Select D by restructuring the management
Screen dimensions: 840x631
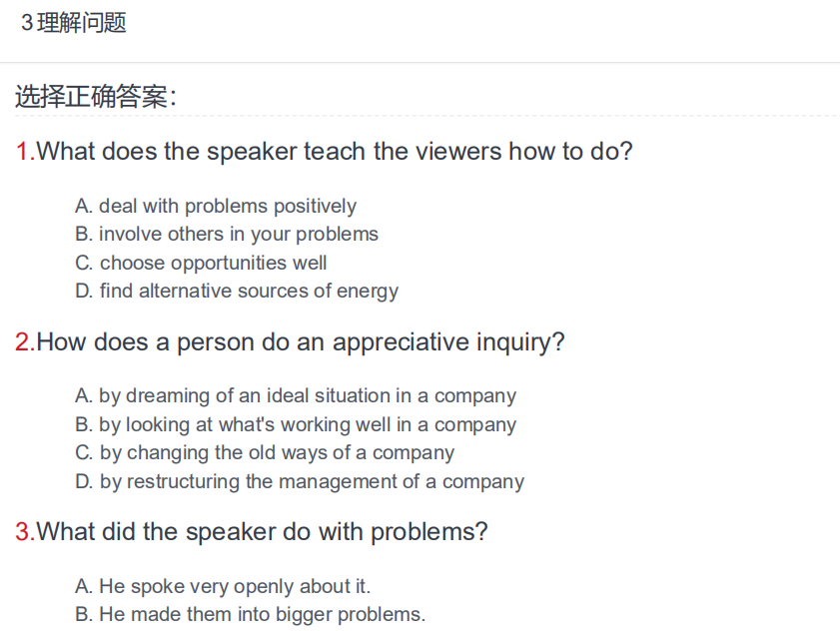(x=300, y=481)
